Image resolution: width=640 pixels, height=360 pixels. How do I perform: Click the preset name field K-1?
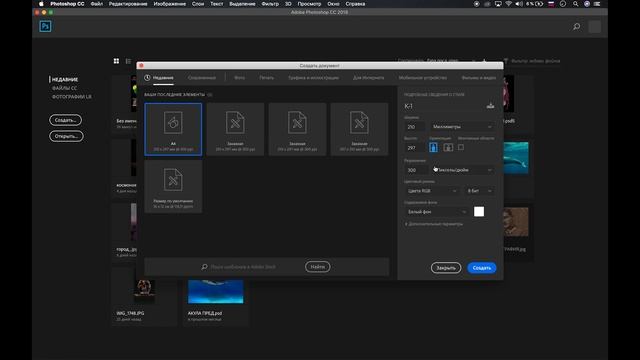tap(443, 106)
